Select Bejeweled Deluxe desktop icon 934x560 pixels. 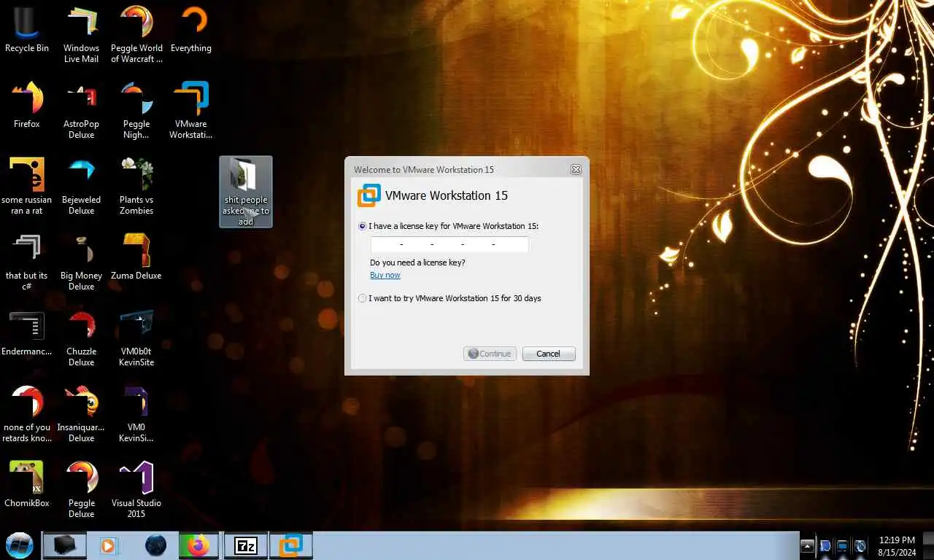pos(82,187)
